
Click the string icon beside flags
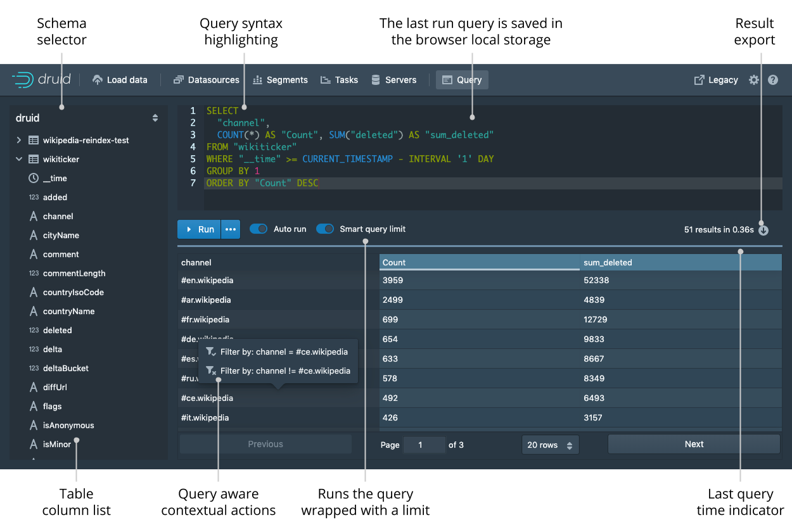point(34,406)
